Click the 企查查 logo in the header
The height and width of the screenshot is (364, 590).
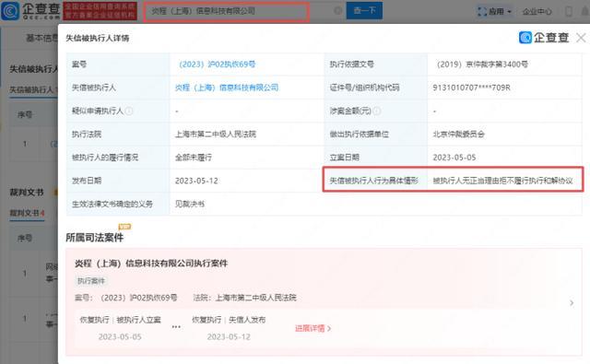pos(30,11)
